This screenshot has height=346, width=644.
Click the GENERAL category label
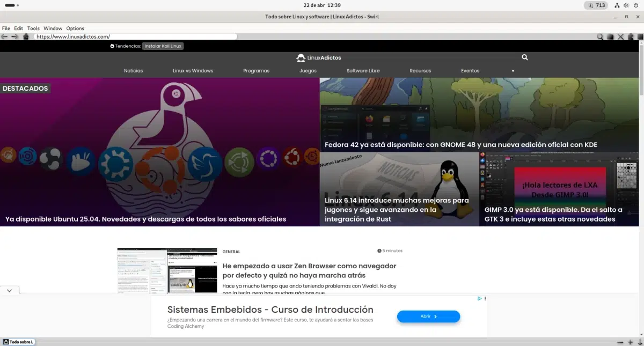tap(231, 252)
